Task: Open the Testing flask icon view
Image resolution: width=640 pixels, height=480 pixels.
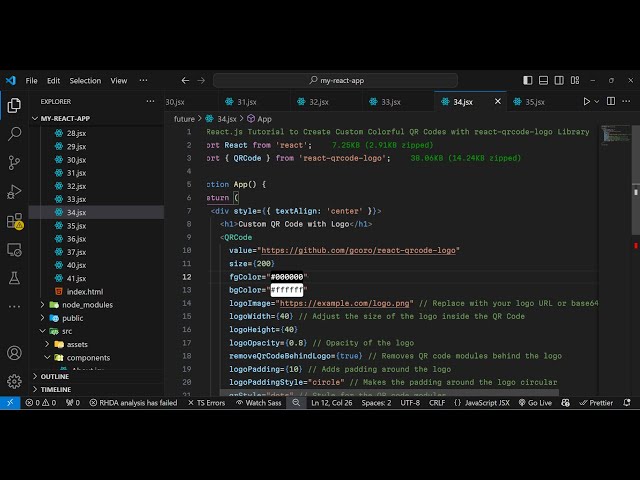Action: (x=14, y=277)
